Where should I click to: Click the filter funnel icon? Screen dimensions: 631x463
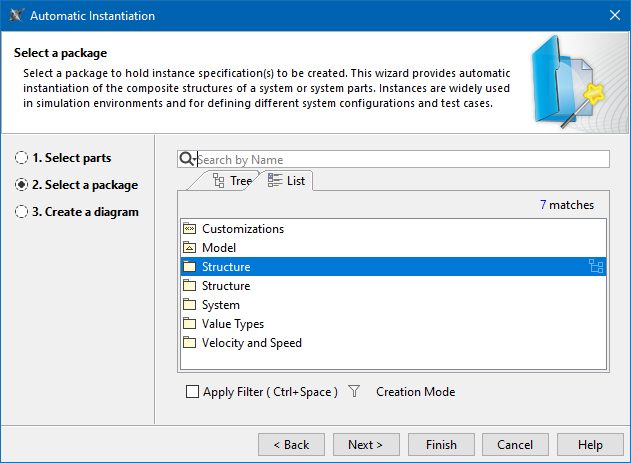[x=354, y=392]
